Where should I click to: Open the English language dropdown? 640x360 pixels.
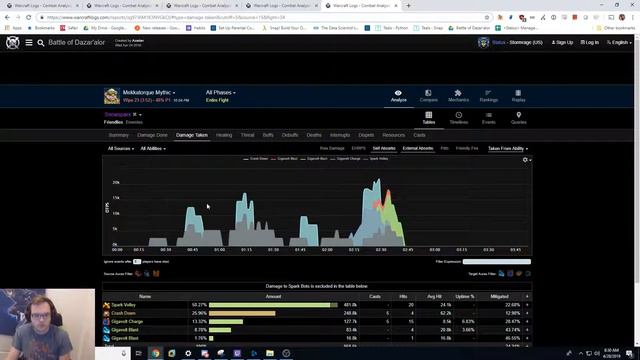619,42
